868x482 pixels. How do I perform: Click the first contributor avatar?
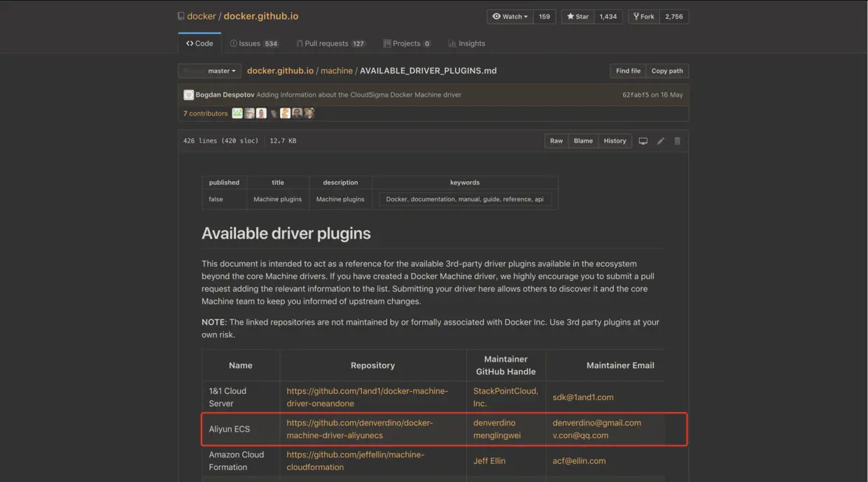tap(237, 113)
